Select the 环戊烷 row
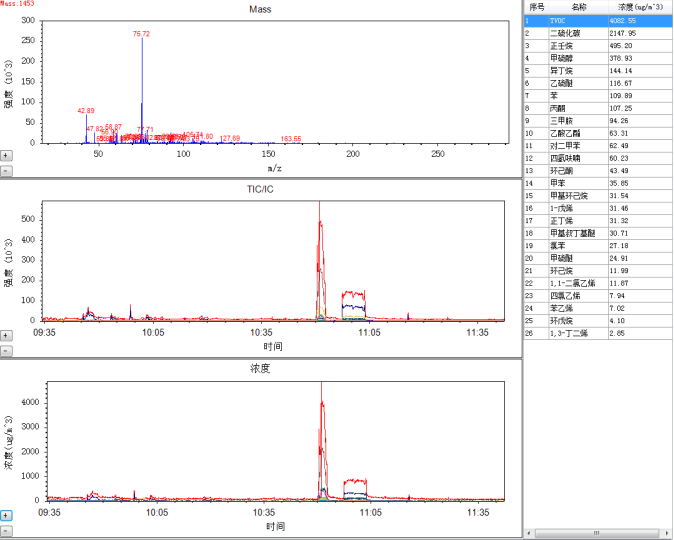Screen dimensions: 674x540 [598, 321]
